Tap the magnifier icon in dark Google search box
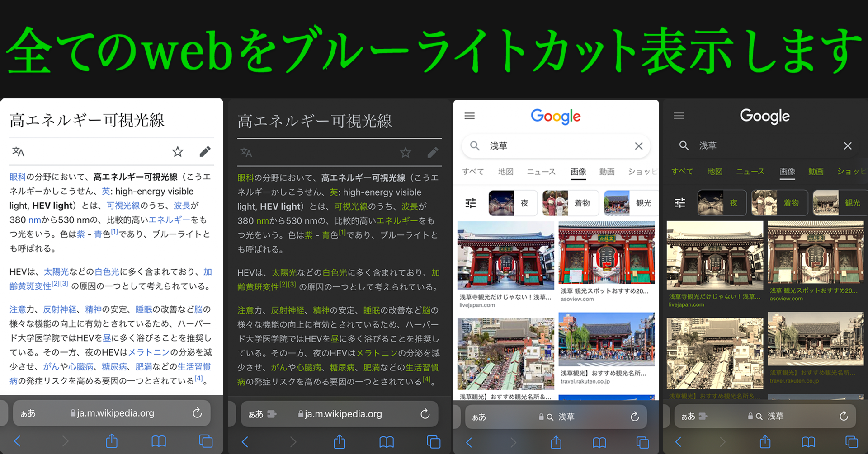 point(684,146)
